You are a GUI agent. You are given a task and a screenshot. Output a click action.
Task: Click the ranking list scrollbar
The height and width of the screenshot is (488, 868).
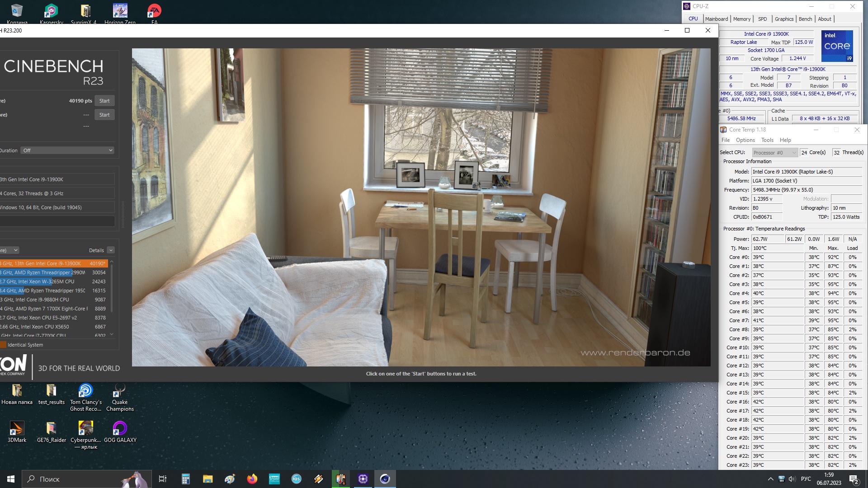[112, 289]
